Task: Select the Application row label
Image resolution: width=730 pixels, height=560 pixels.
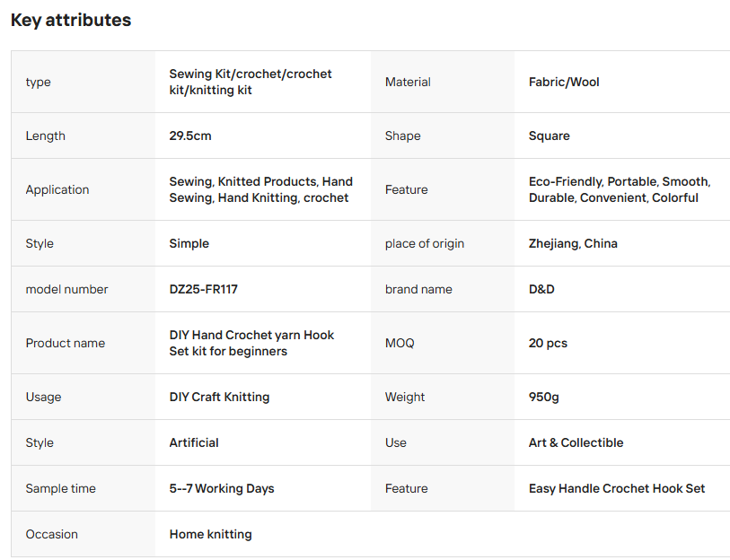Action: 57,189
